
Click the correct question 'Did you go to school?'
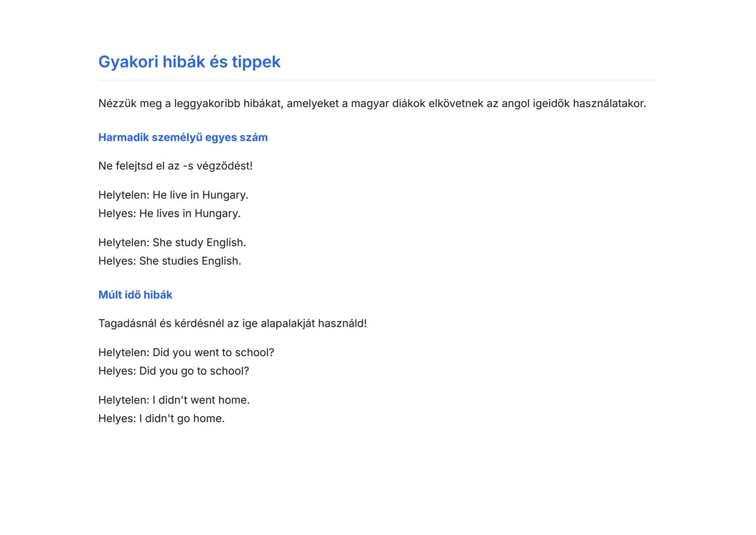[194, 371]
